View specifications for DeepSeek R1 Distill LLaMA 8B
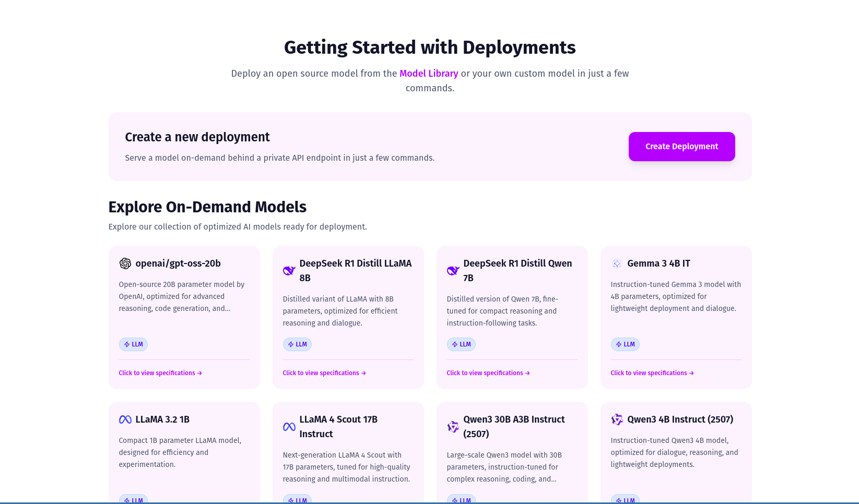 pyautogui.click(x=324, y=373)
